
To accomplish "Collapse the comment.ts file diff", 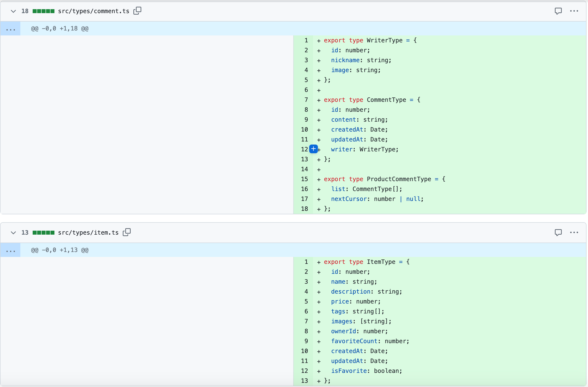I will pyautogui.click(x=13, y=11).
